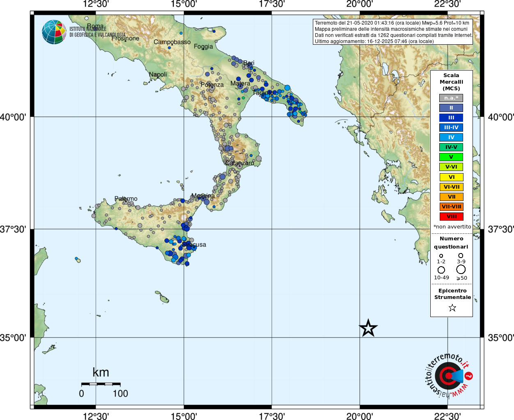The image size is (514, 420).
Task: Click the Potenza city label
Action: (212, 84)
